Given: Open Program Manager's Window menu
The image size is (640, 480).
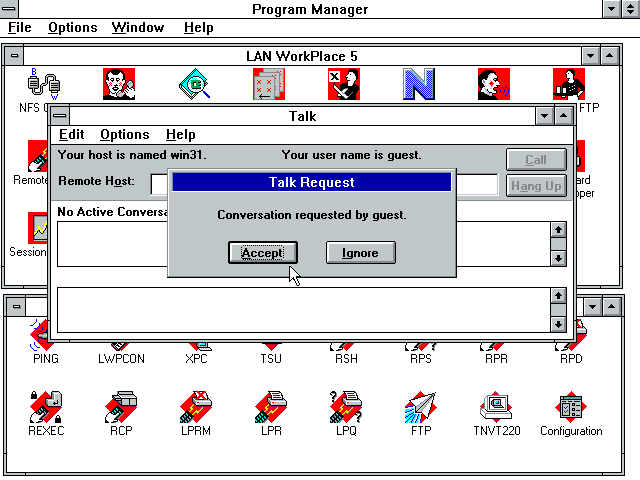Looking at the screenshot, I should point(138,28).
